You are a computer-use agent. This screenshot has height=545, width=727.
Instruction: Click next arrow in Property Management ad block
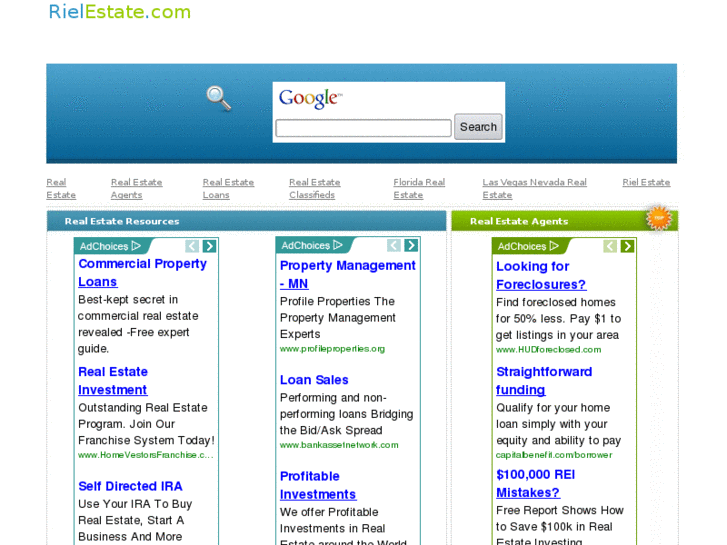(x=411, y=245)
